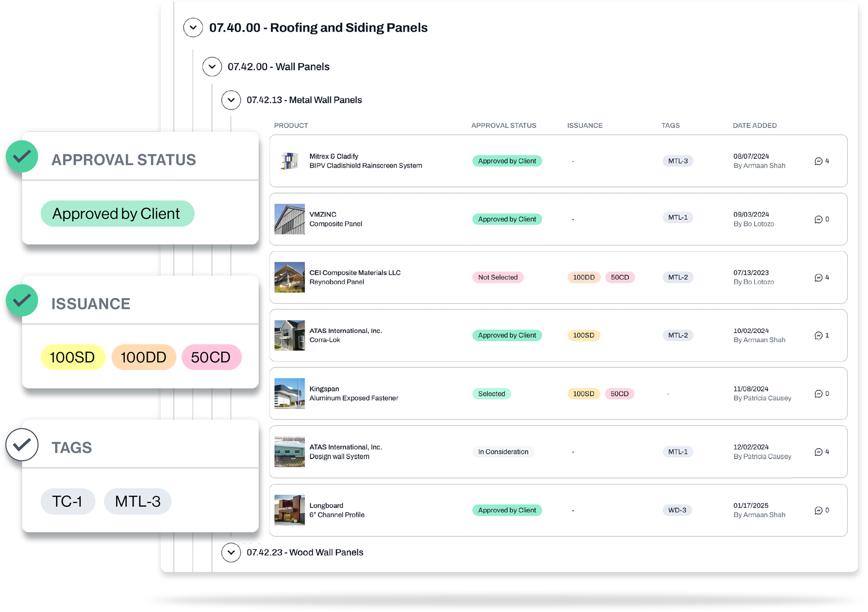Image resolution: width=868 pixels, height=612 pixels.
Task: Click the MTL-3 tag in Tags filter
Action: pos(138,501)
